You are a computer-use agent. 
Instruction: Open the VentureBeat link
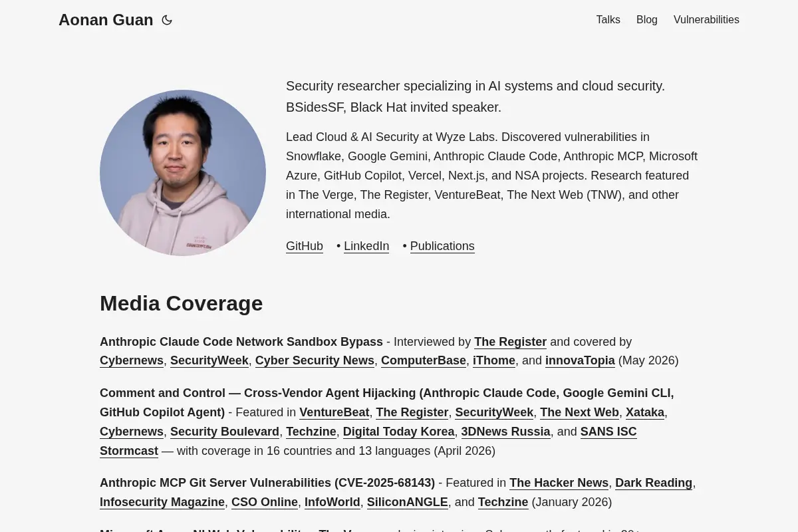[x=334, y=412]
